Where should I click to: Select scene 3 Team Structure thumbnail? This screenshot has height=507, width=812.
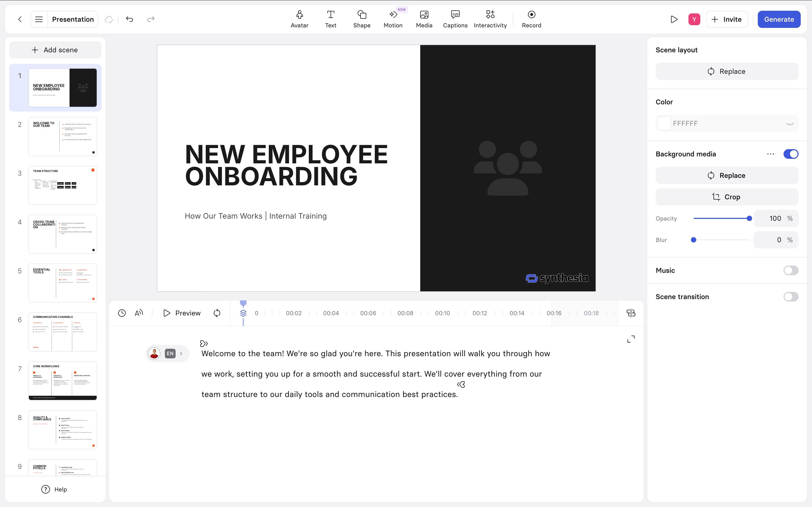tap(62, 185)
